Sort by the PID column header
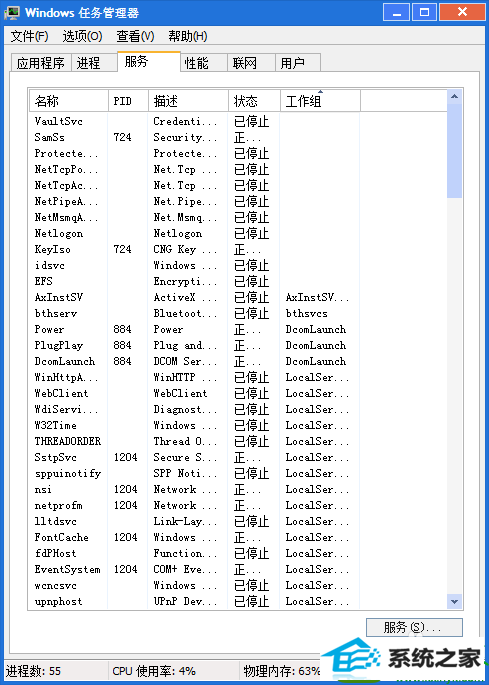The height and width of the screenshot is (685, 489). [128, 101]
